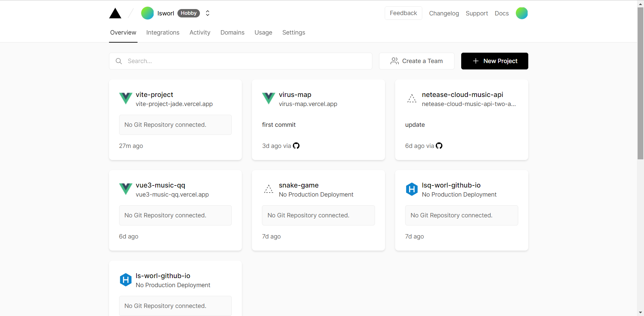Screen dimensions: 644x316
Task: Open the Support link
Action: click(x=477, y=13)
